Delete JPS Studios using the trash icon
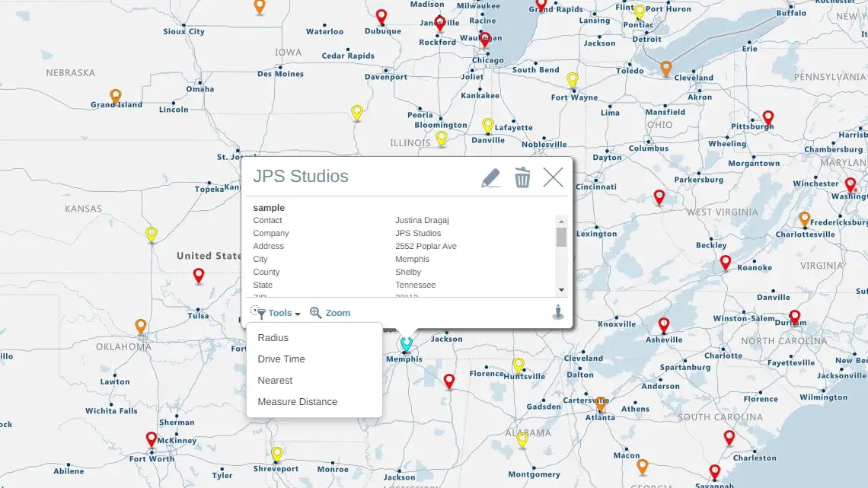This screenshot has height=488, width=868. (522, 177)
